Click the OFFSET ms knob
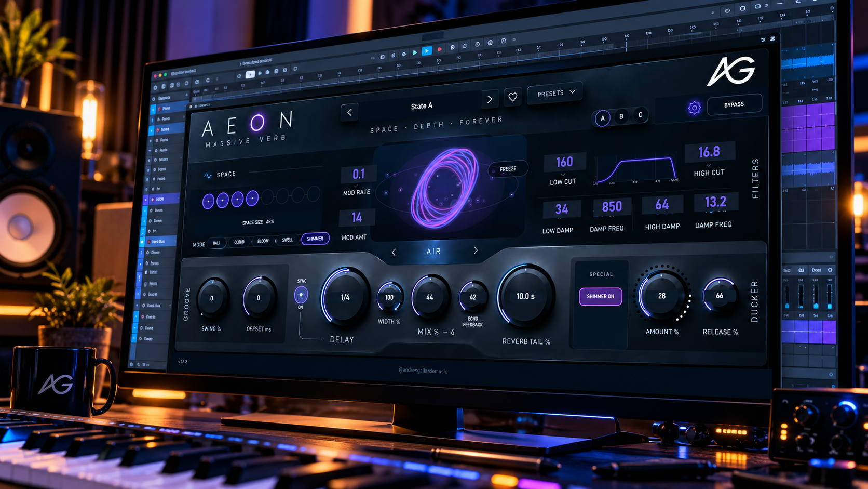The width and height of the screenshot is (868, 489). point(259,298)
